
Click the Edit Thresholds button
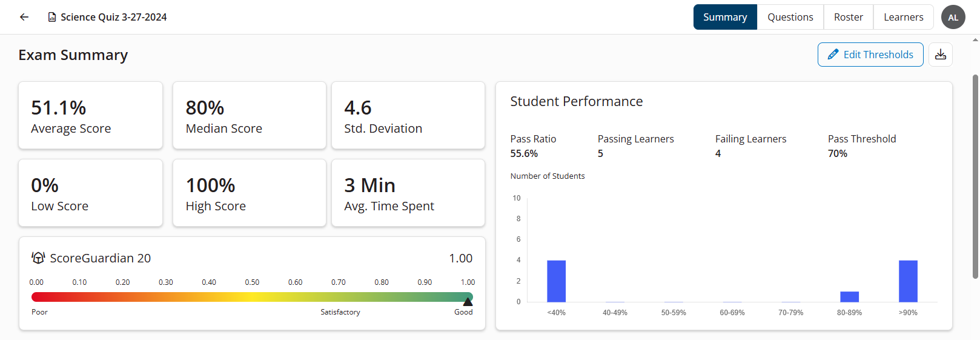click(870, 55)
